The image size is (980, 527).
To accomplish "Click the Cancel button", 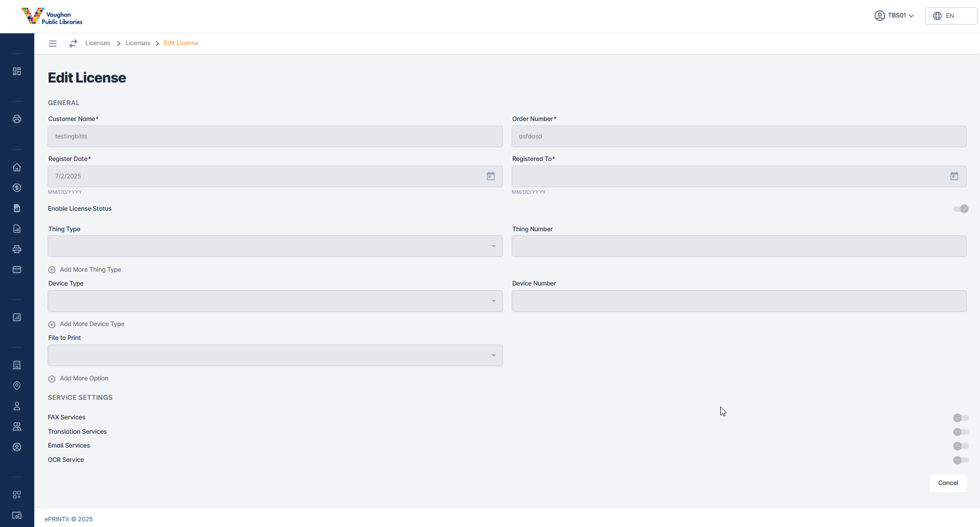I will 948,483.
